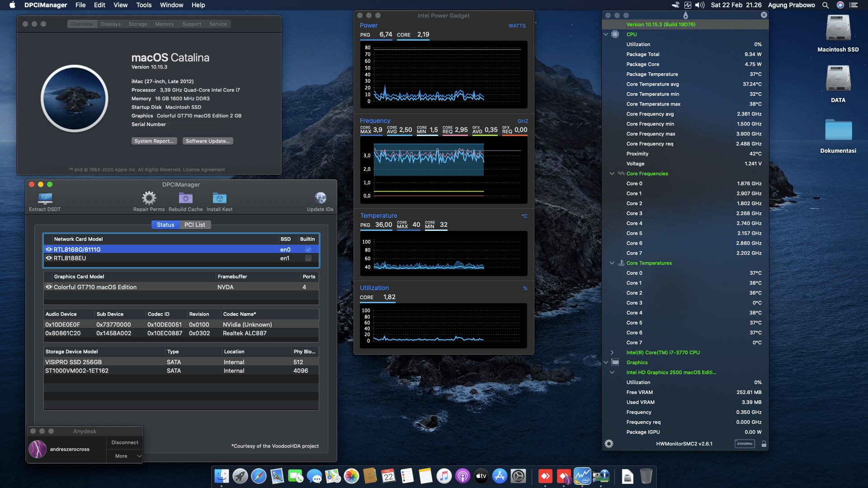The width and height of the screenshot is (868, 488).
Task: Open the Dokumentasi folder on desktop
Action: 838,130
